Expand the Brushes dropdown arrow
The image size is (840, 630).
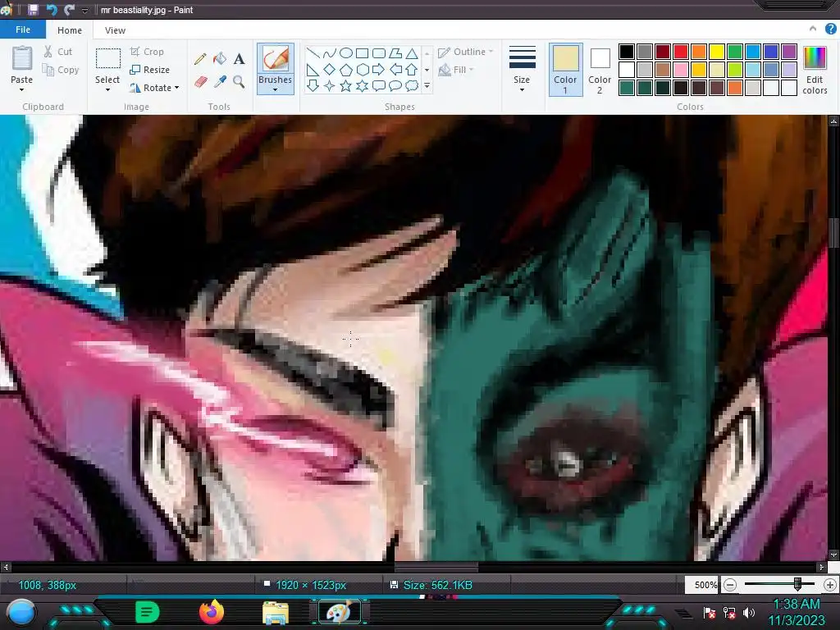276,90
